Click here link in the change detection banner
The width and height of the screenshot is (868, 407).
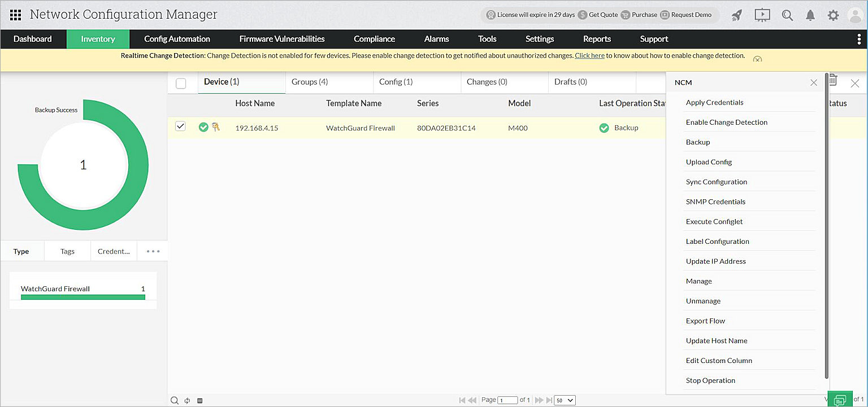pos(589,55)
